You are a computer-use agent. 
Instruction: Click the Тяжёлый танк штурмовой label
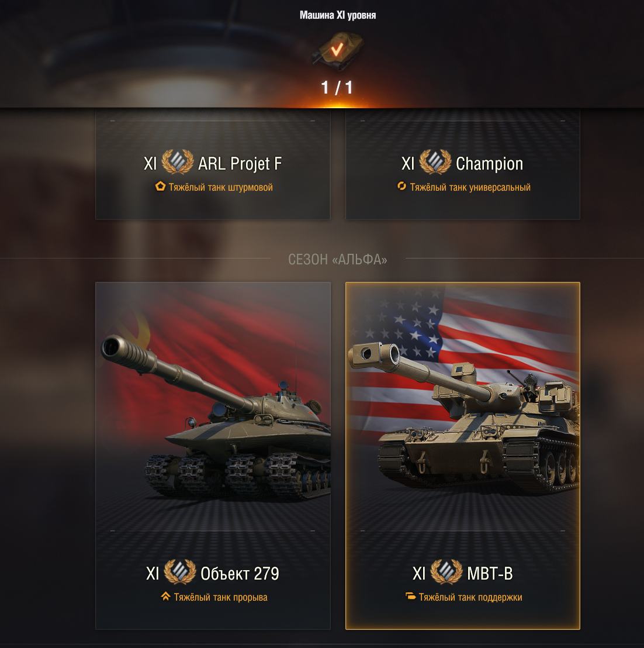point(221,187)
